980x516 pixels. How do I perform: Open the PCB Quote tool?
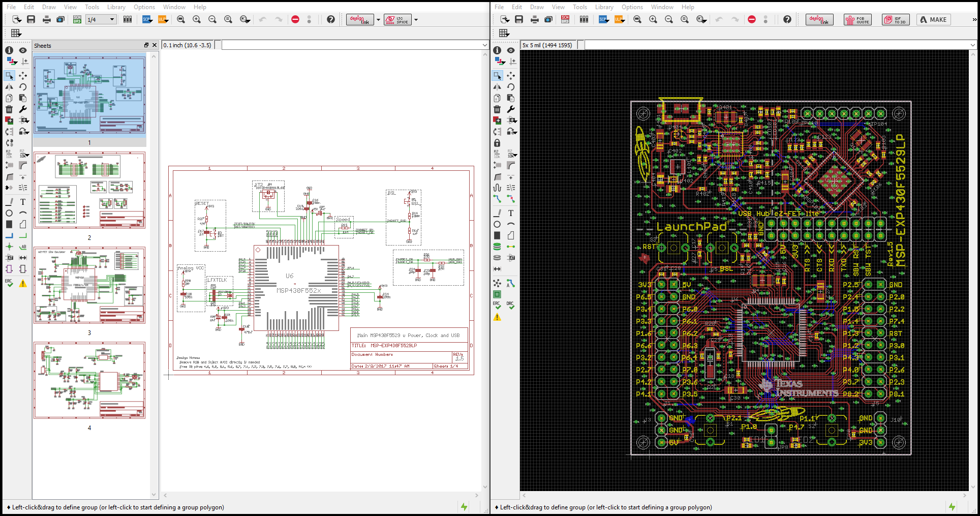click(x=857, y=19)
